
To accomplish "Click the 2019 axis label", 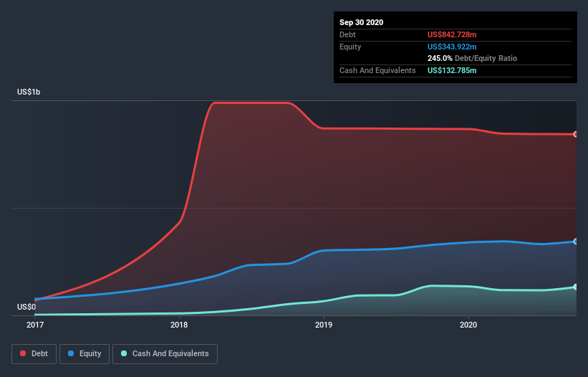I will coord(324,325).
